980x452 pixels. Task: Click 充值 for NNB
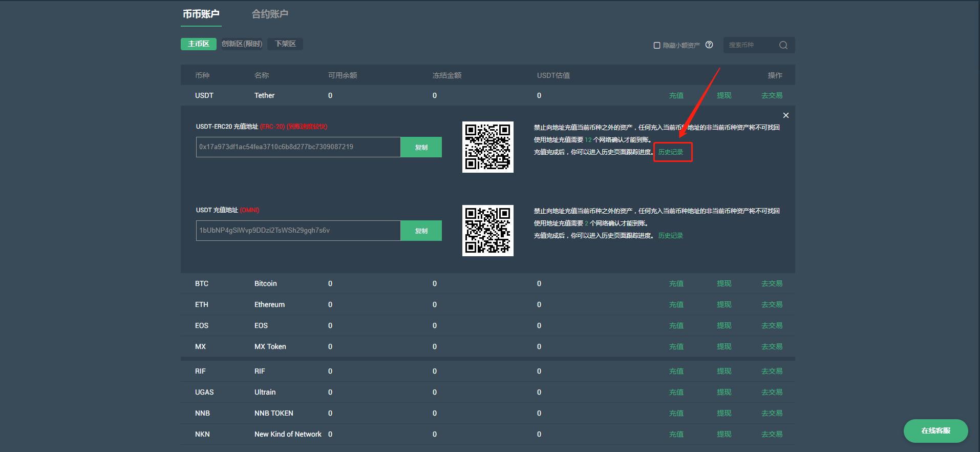[x=676, y=413]
